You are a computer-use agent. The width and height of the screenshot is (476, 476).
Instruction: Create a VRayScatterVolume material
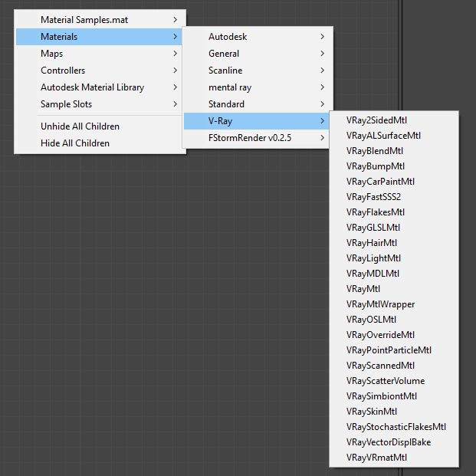pos(394,381)
